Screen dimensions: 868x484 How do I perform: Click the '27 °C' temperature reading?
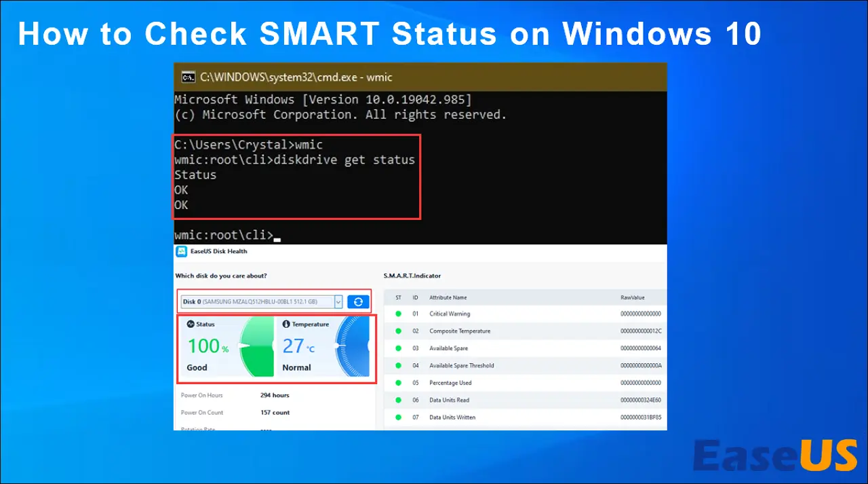298,346
